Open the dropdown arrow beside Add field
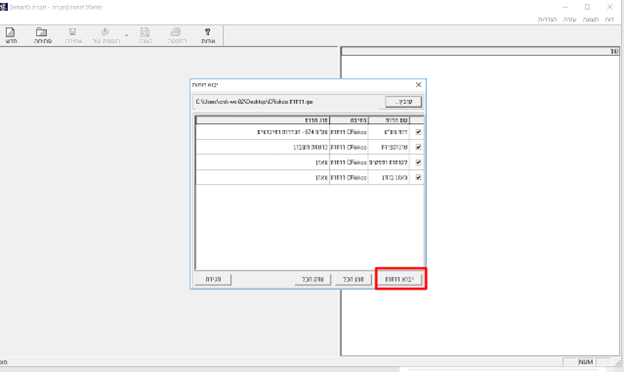 click(x=127, y=35)
